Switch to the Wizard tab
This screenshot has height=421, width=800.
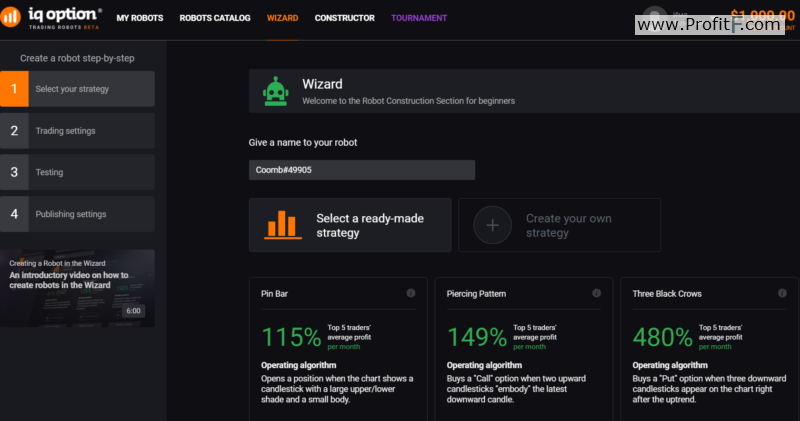282,18
